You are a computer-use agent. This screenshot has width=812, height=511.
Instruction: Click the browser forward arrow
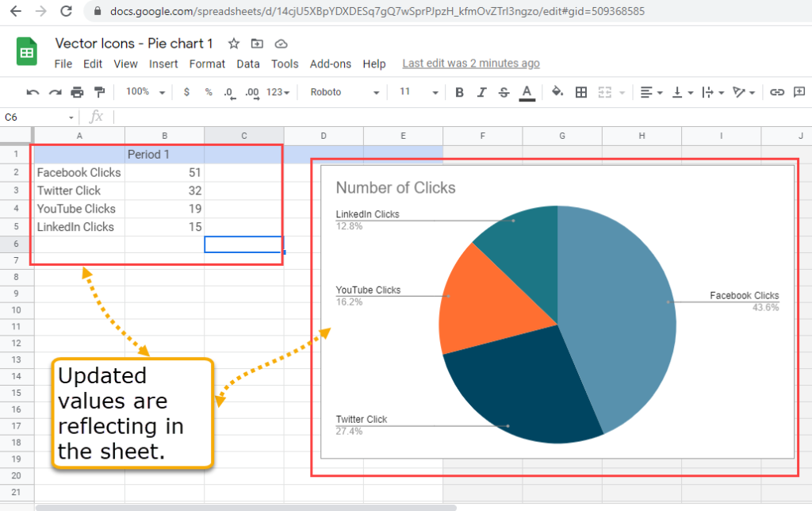(40, 11)
